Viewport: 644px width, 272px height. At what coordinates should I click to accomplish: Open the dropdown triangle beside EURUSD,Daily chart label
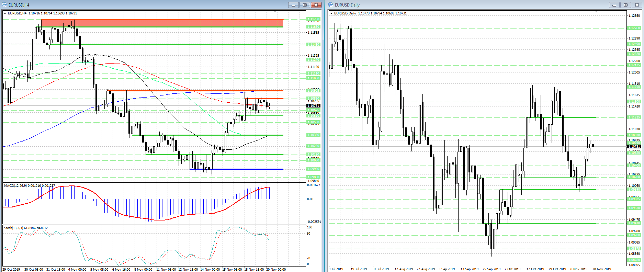(331, 13)
